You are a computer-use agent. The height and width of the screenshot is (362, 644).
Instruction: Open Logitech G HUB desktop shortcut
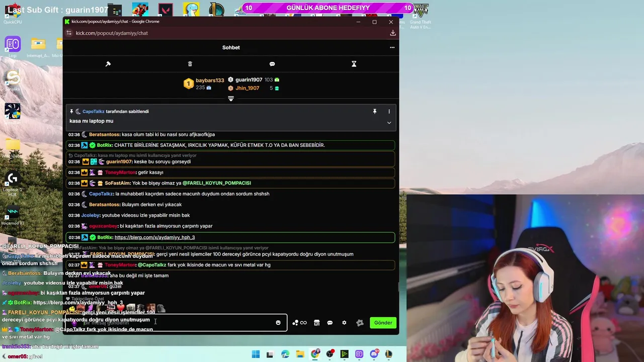[x=13, y=182]
